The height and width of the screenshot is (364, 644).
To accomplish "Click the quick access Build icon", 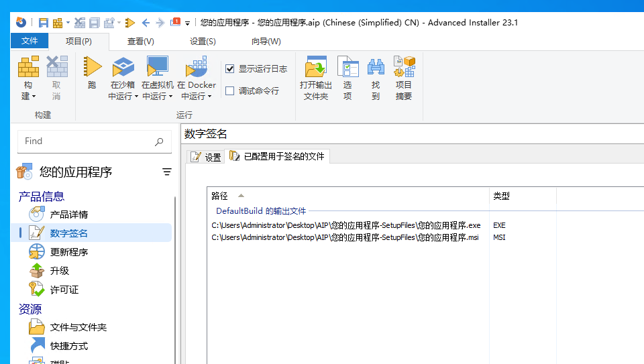I will [x=58, y=23].
